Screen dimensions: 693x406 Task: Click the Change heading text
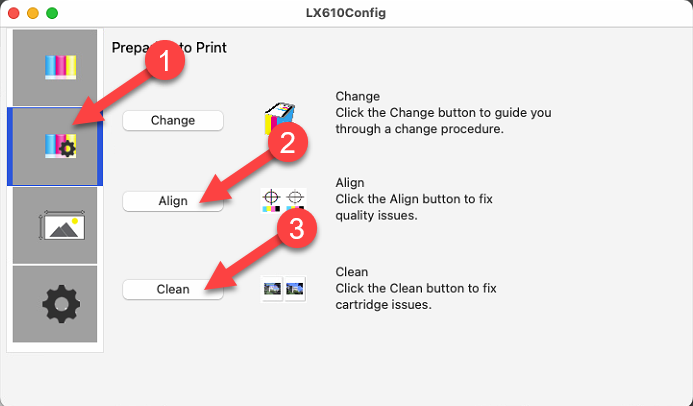click(358, 96)
